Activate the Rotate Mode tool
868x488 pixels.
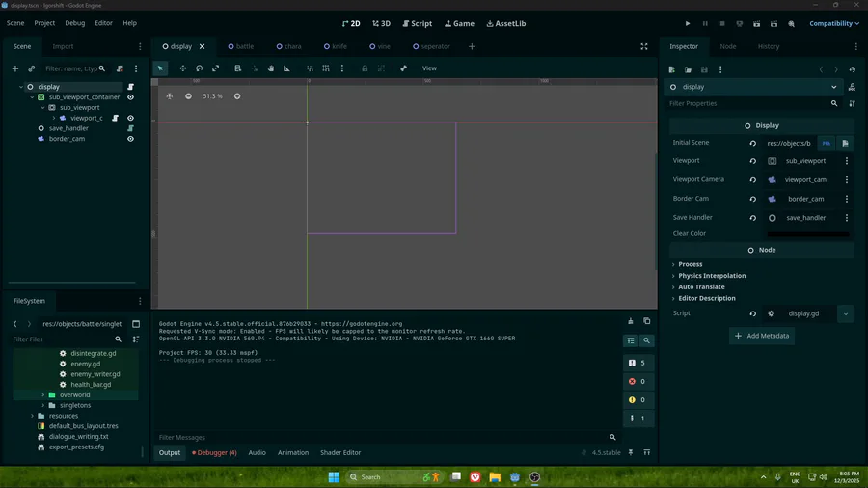(200, 68)
